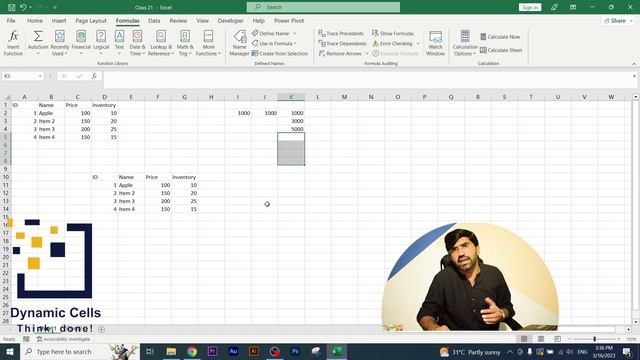Viewport: 640px width, 360px height.
Task: Save the workbook from quick access toolbar
Action: [11, 7]
